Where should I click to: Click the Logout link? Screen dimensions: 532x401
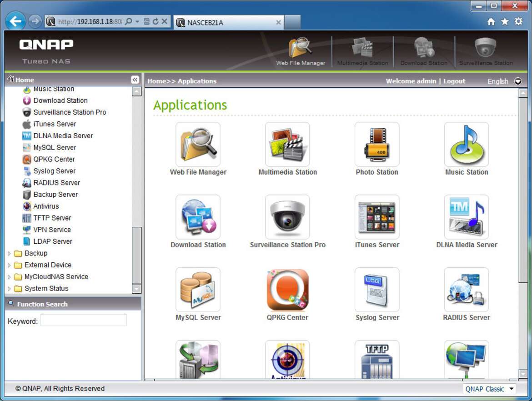[x=454, y=81]
